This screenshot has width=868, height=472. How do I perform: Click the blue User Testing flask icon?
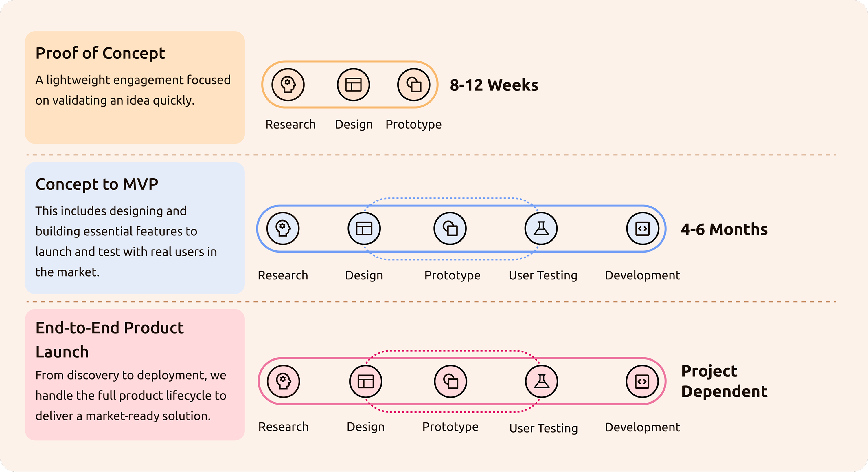(x=541, y=228)
